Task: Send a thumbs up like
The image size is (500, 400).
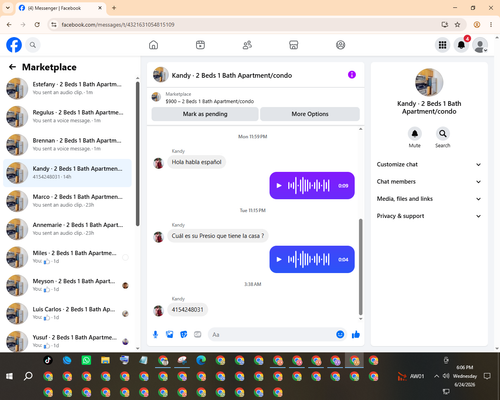Action: 356,334
